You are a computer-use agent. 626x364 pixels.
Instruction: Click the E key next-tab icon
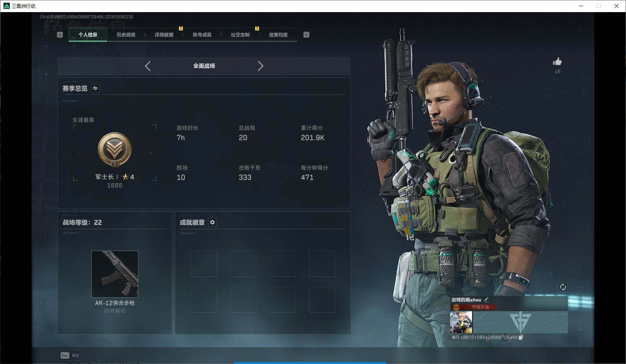(306, 35)
